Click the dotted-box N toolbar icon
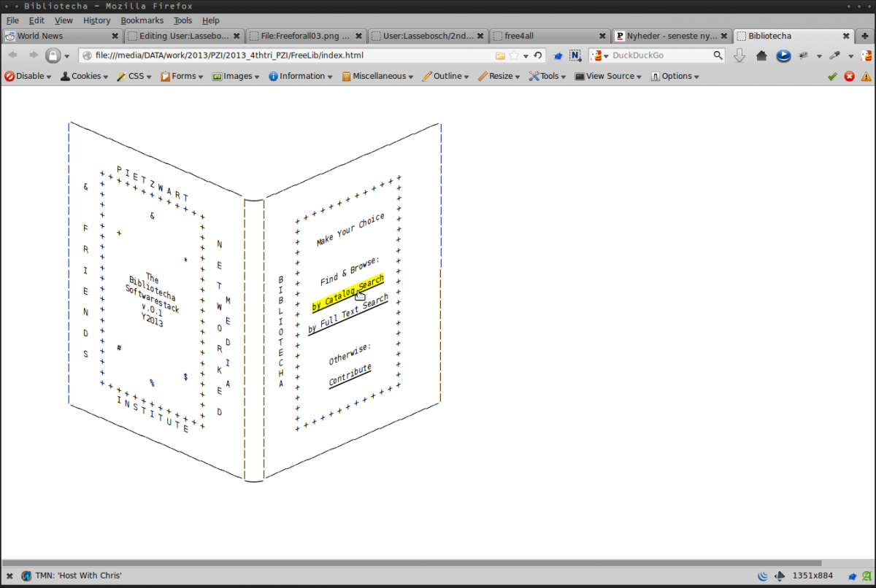 [575, 55]
